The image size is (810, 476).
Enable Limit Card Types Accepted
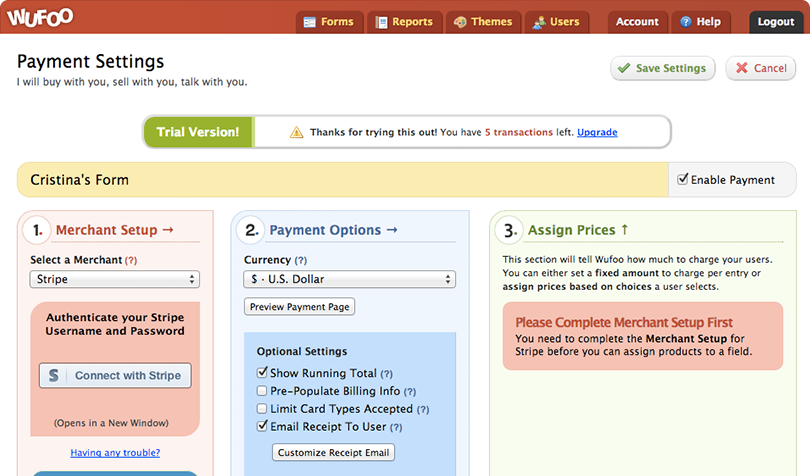coord(262,408)
